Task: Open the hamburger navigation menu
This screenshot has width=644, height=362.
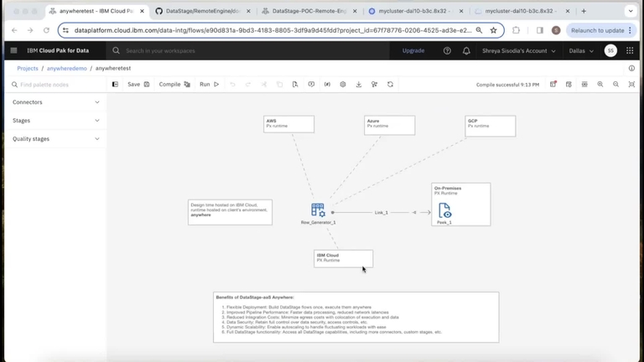Action: click(13, 50)
